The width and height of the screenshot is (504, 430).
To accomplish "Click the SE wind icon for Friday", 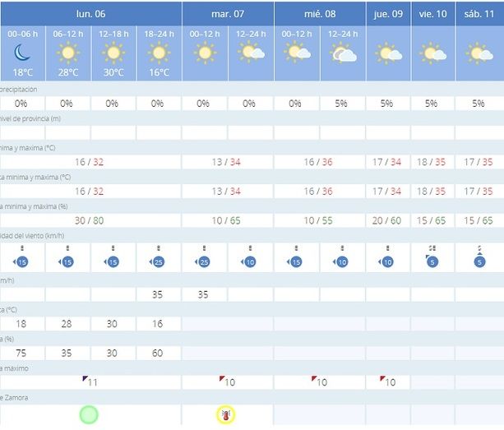I will (x=432, y=258).
